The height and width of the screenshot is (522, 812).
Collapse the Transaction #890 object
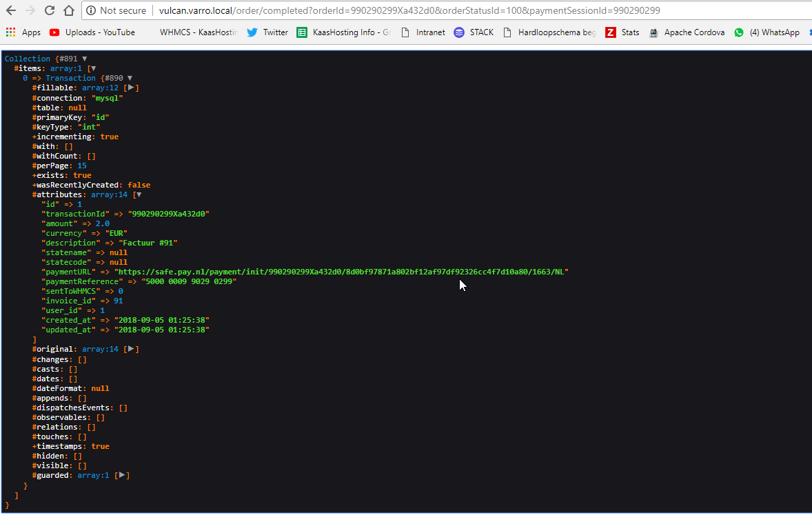click(130, 78)
